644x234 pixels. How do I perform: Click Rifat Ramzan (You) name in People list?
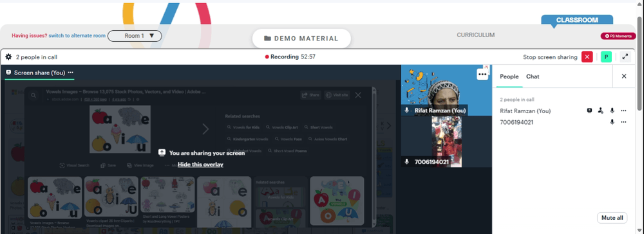pyautogui.click(x=526, y=111)
